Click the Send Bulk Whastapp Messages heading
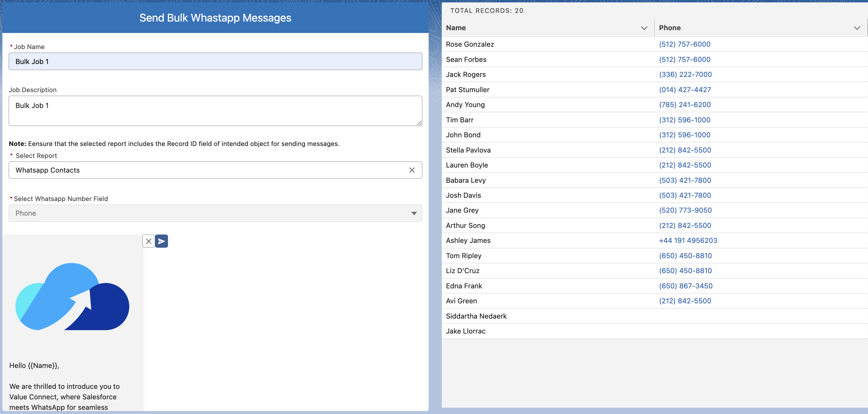Screen dimensions: 868x414 pos(215,18)
